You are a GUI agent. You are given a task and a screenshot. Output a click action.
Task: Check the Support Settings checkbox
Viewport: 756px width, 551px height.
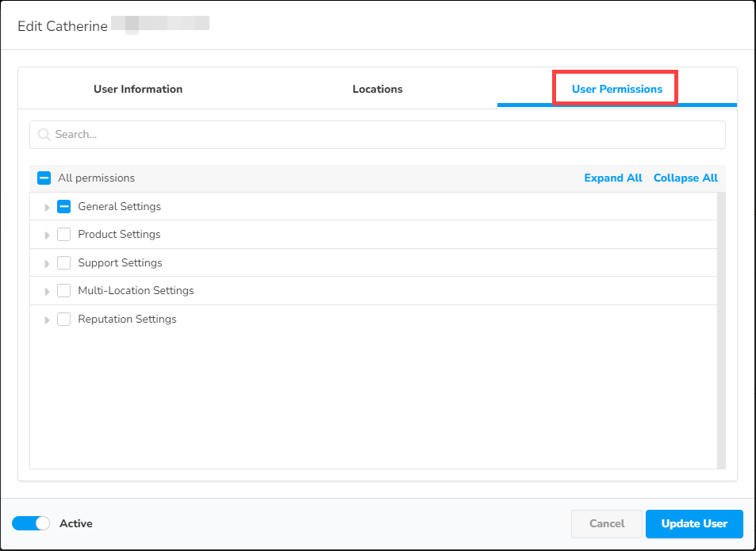[x=63, y=262]
